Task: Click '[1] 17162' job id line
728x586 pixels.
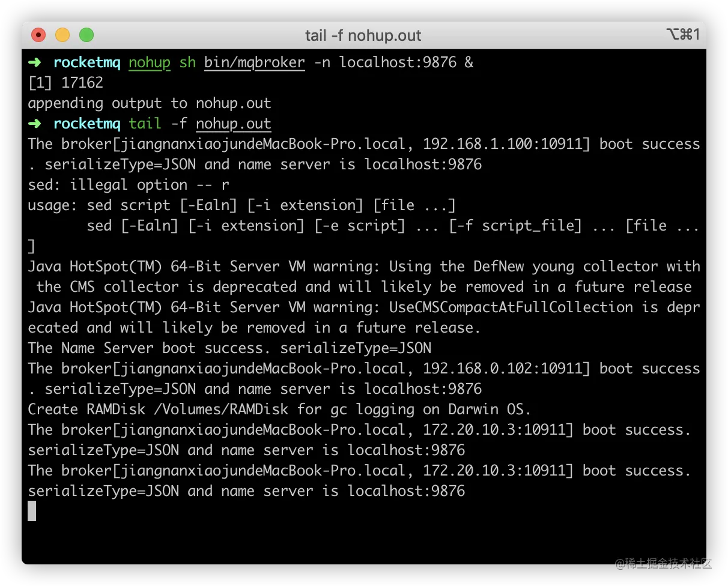Action: coord(65,83)
